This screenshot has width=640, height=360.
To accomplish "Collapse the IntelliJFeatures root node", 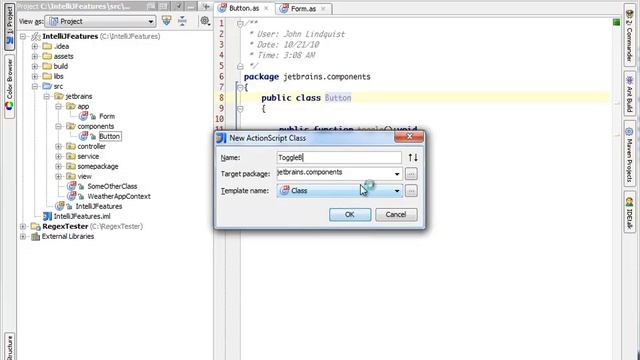I will pyautogui.click(x=23, y=36).
